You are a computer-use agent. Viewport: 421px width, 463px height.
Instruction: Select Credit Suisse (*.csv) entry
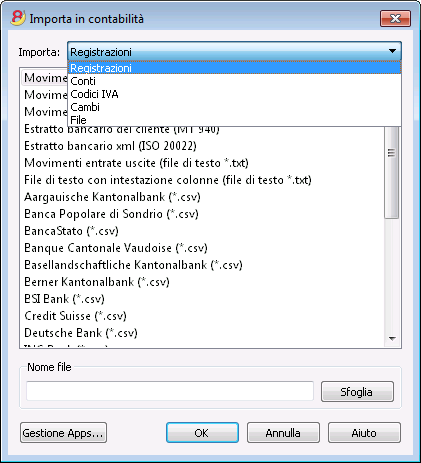tap(75, 316)
